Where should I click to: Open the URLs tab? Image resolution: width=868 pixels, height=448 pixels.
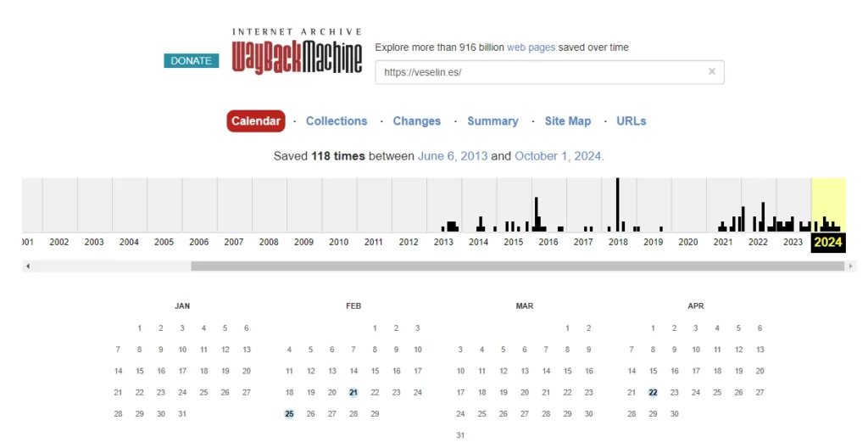coord(631,121)
